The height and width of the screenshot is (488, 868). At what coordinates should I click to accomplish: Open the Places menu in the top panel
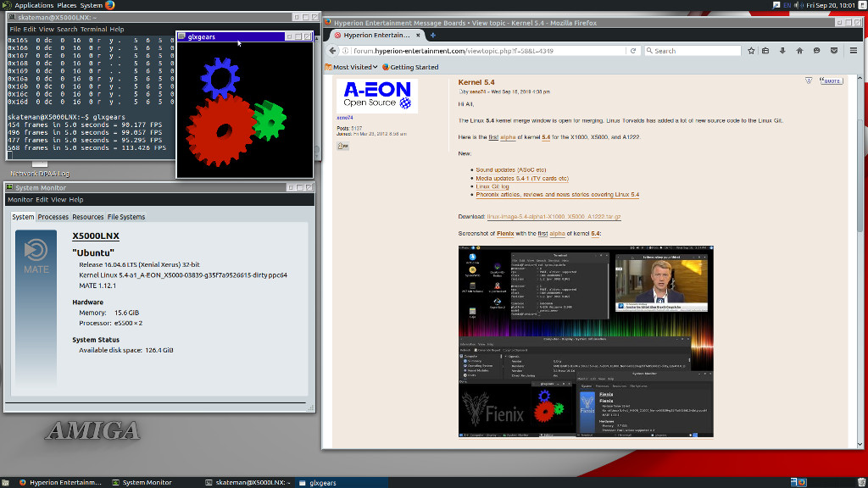[x=66, y=5]
